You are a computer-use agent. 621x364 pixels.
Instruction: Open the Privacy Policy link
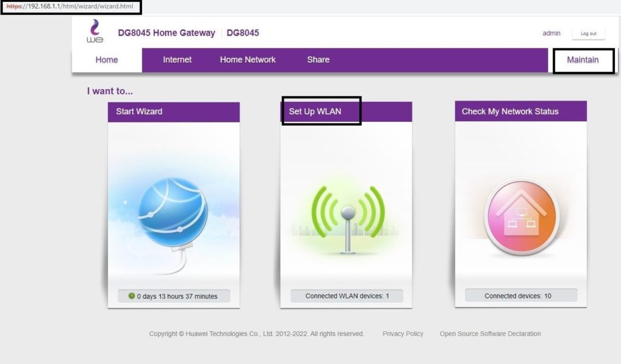403,334
